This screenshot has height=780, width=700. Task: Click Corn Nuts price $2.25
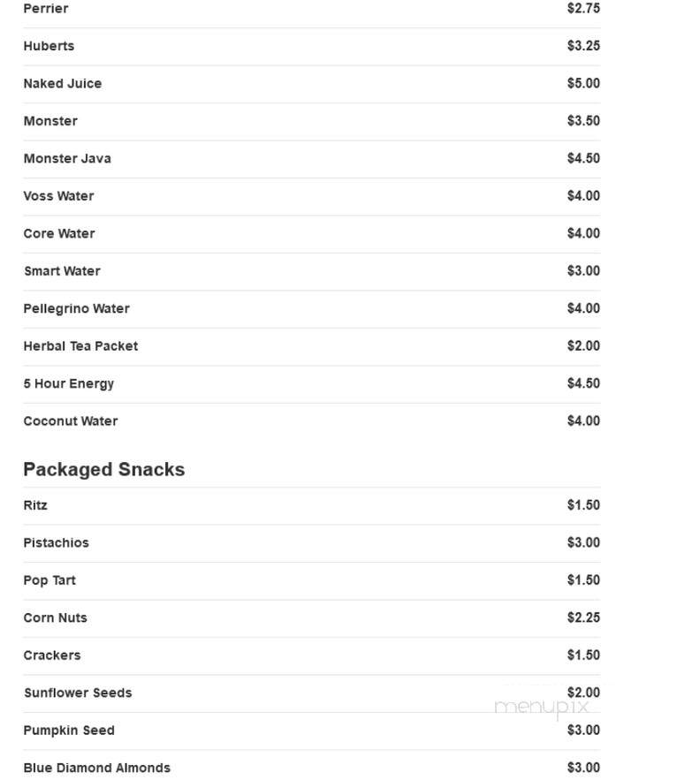(583, 617)
